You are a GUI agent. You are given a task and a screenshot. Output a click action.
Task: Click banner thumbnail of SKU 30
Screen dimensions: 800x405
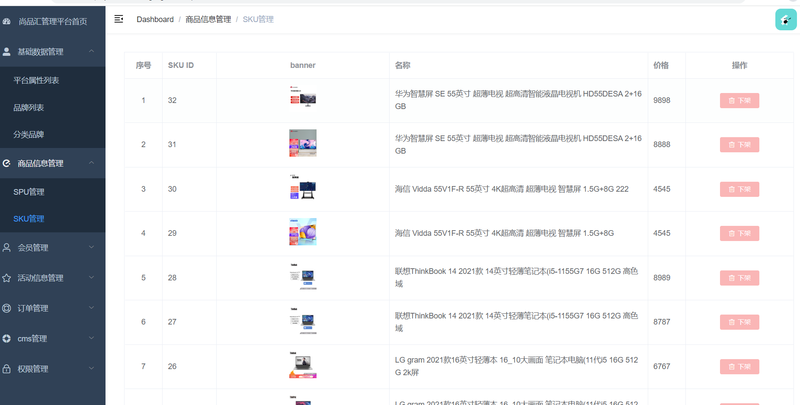[x=303, y=187]
